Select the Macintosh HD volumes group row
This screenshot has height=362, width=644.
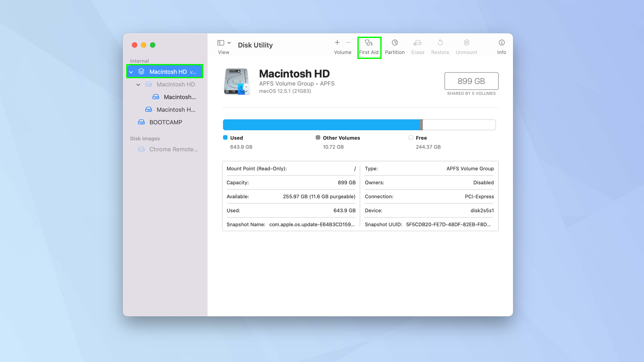coord(165,71)
